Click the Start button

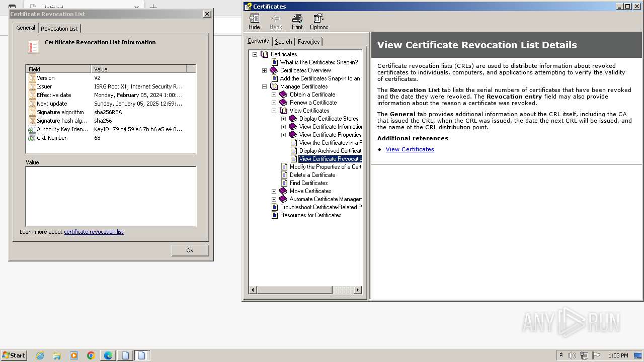click(x=14, y=355)
